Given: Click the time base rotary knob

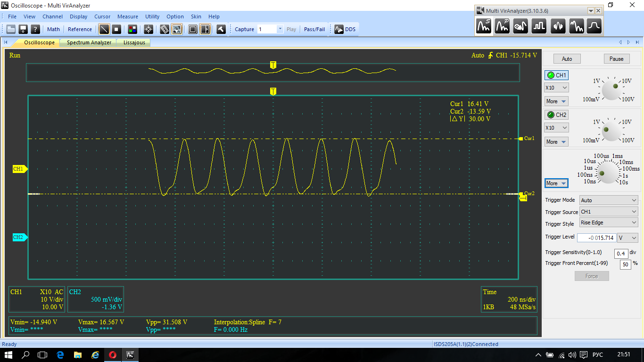Looking at the screenshot, I should pos(607,172).
